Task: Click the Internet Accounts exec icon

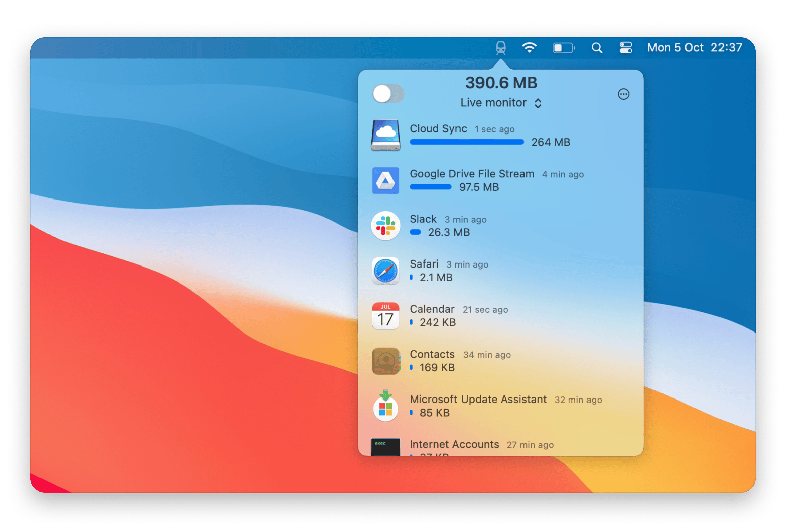Action: 385,447
